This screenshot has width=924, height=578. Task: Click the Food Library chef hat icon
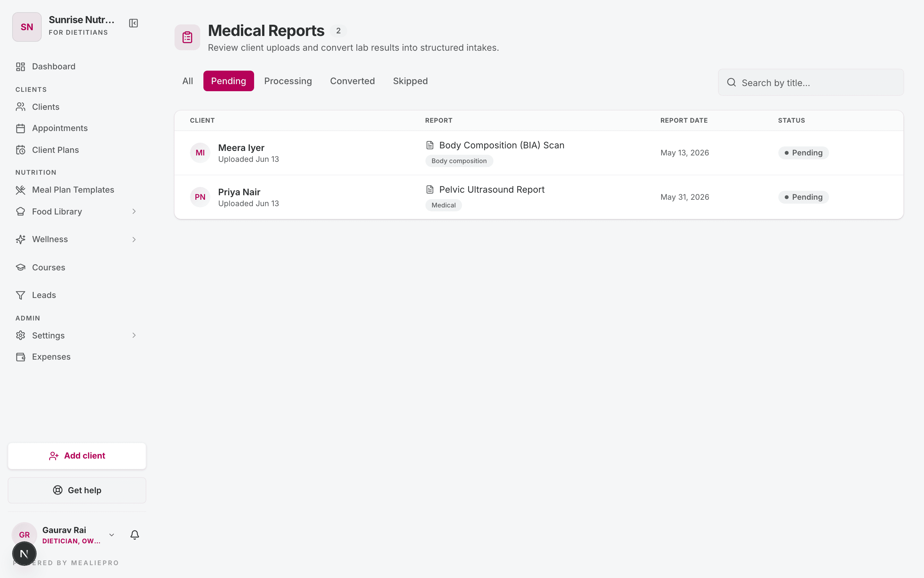click(21, 211)
